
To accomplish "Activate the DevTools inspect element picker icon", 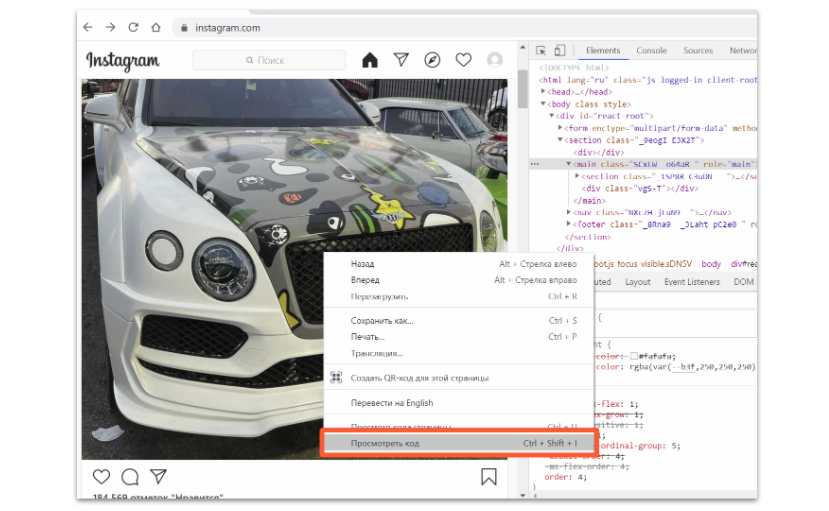I will 540,51.
